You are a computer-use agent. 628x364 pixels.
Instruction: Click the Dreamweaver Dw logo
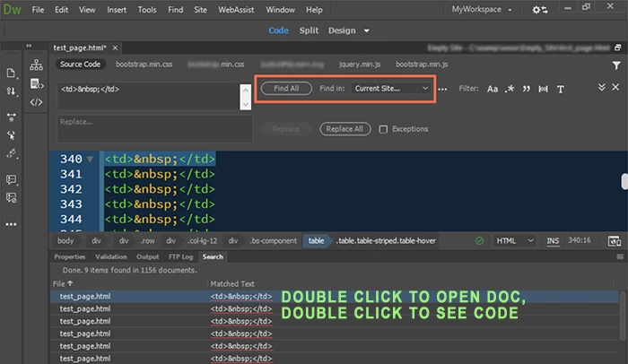pyautogui.click(x=12, y=10)
